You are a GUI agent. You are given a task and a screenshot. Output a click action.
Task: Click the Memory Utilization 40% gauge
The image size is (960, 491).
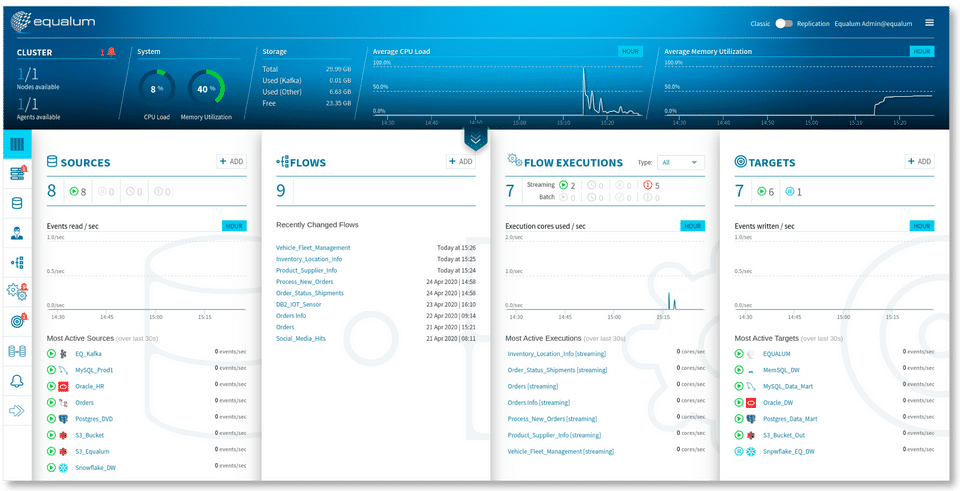pyautogui.click(x=206, y=89)
